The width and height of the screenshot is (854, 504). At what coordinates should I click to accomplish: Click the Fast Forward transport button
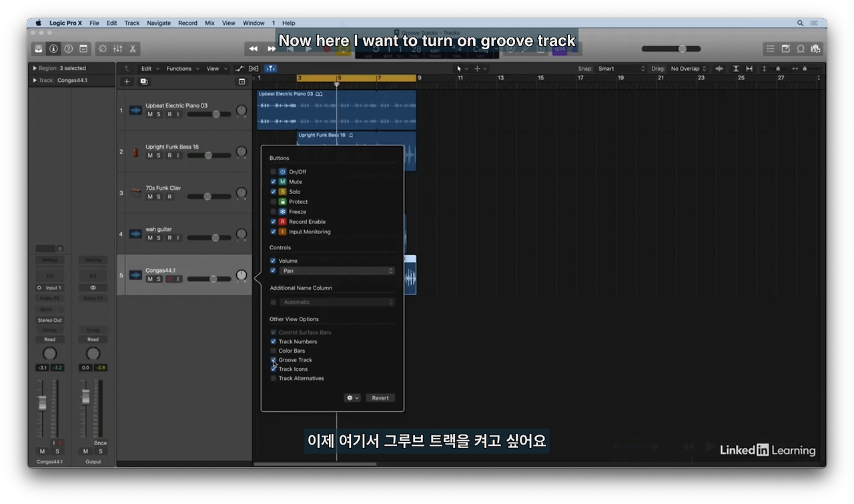click(x=272, y=49)
